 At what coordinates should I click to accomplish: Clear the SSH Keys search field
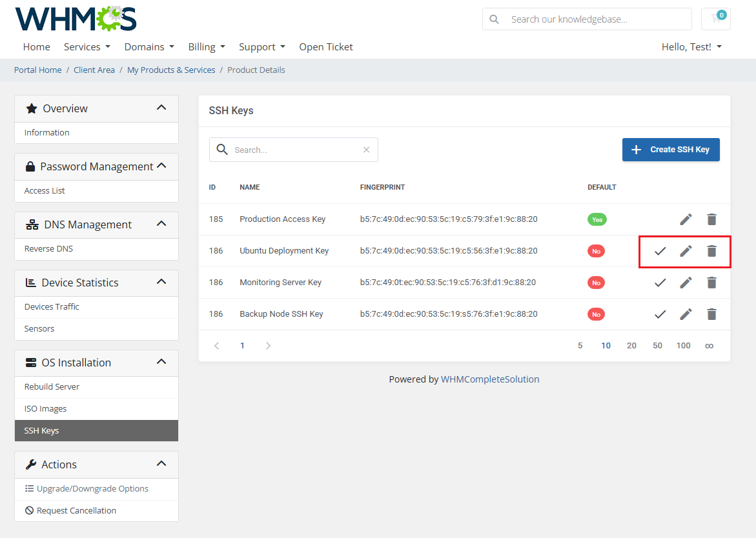point(367,150)
